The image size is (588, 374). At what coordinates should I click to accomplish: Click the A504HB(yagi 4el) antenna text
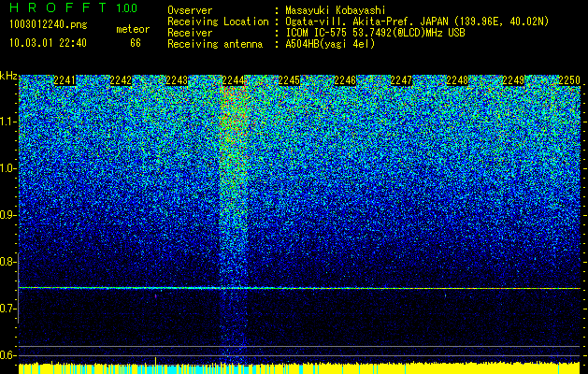click(330, 44)
